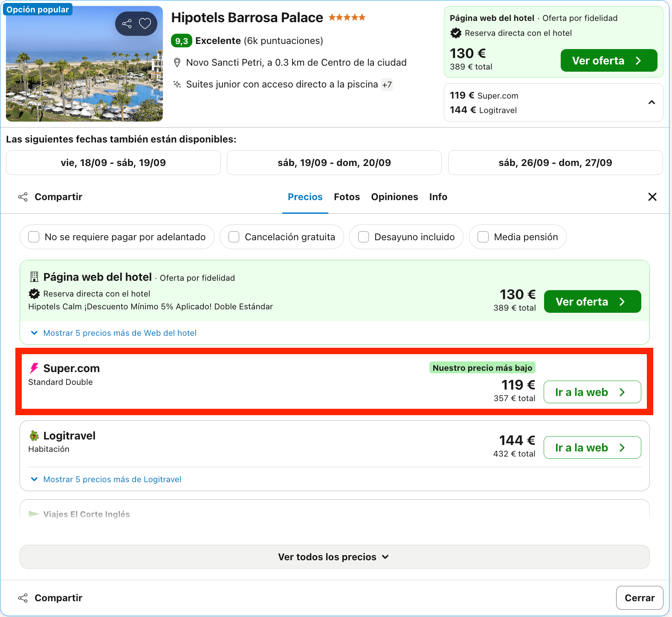The width and height of the screenshot is (672, 617).
Task: Expand Ver todos los precios
Action: (335, 557)
